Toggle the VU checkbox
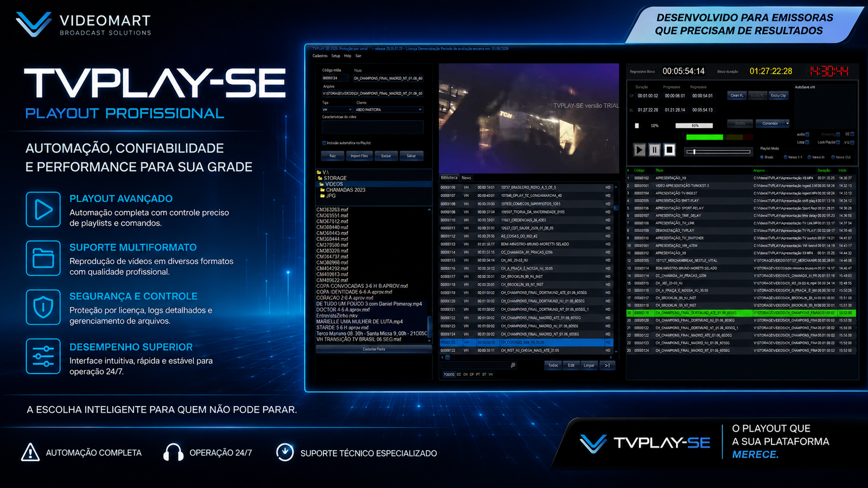The width and height of the screenshot is (868, 488). coord(852,142)
